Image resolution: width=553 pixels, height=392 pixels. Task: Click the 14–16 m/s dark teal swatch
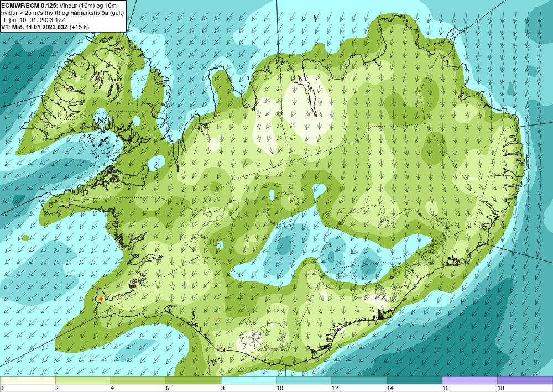coord(415,380)
